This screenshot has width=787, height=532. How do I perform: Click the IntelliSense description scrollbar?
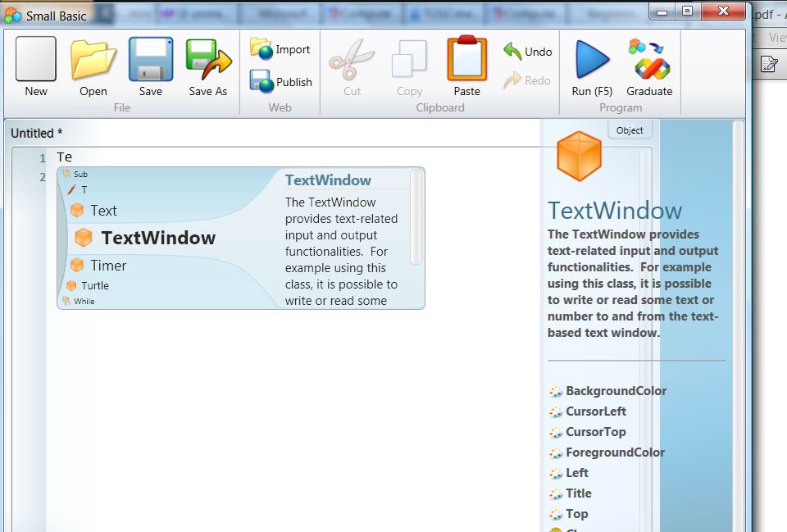[x=416, y=217]
